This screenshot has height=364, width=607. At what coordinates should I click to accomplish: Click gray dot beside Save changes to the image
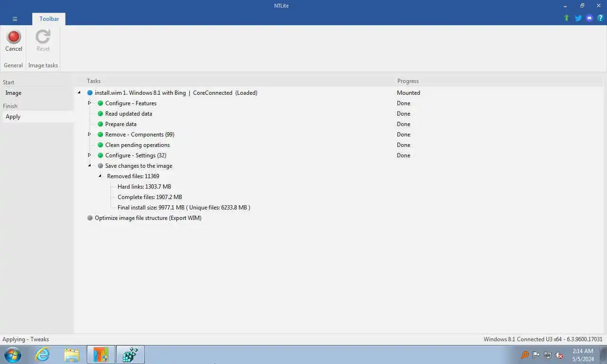[x=100, y=166]
